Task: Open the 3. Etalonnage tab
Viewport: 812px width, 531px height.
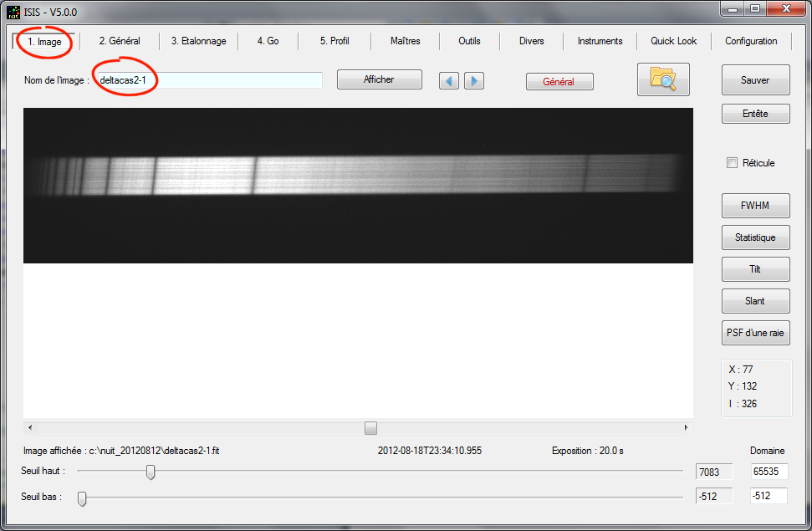Action: pyautogui.click(x=199, y=41)
